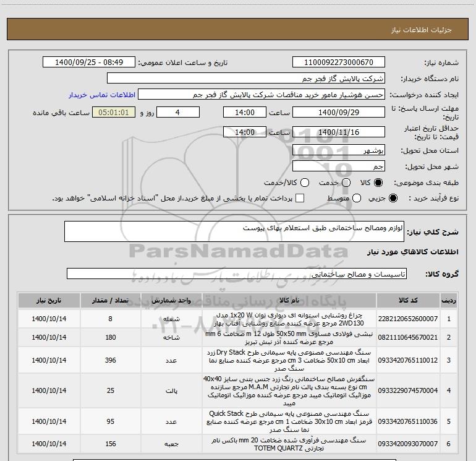The height and width of the screenshot is (461, 476).
Task: Click the quantity cell showing 180
Action: point(110,337)
